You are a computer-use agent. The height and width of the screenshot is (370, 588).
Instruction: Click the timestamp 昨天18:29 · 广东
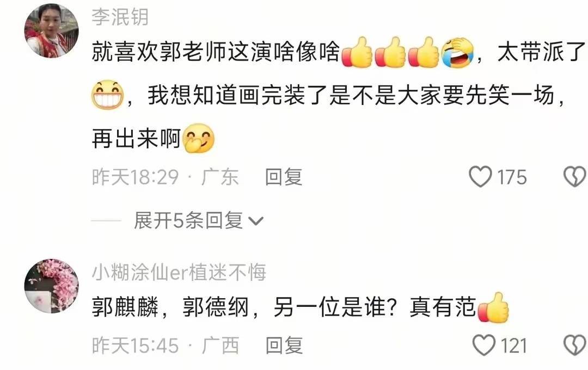coord(166,177)
